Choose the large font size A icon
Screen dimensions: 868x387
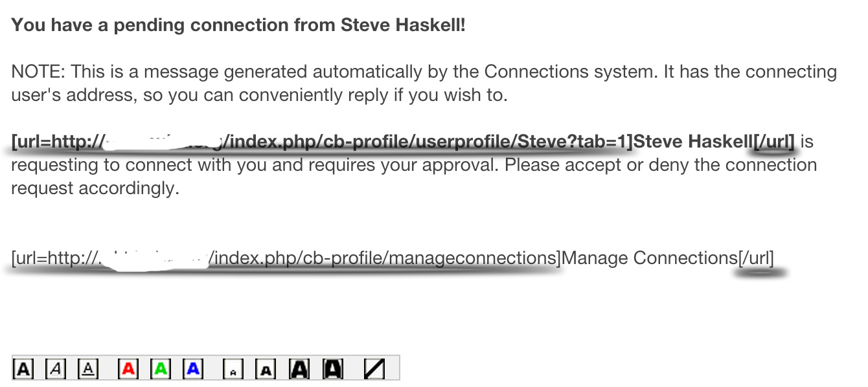click(x=299, y=369)
